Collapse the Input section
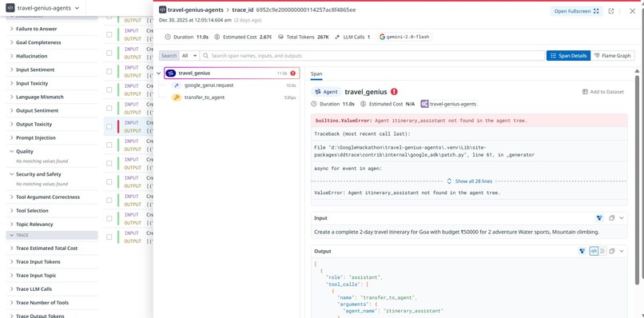 click(x=622, y=218)
